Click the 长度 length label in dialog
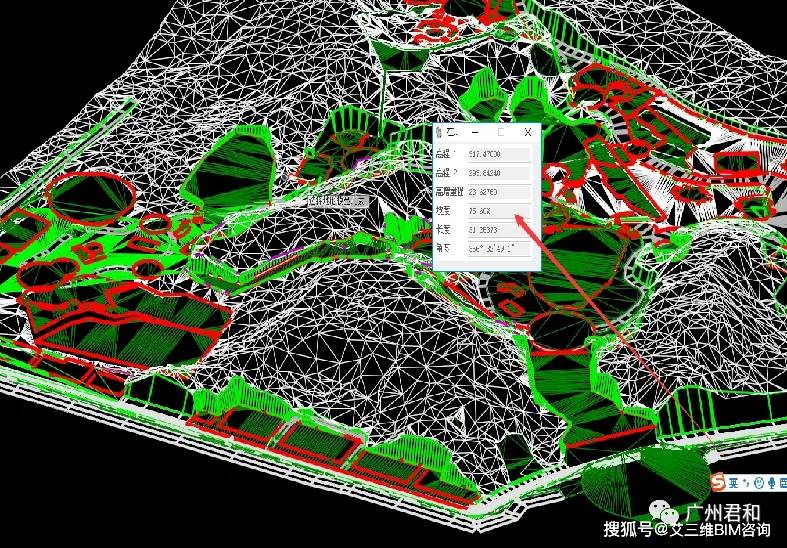Image resolution: width=787 pixels, height=548 pixels. pyautogui.click(x=444, y=230)
